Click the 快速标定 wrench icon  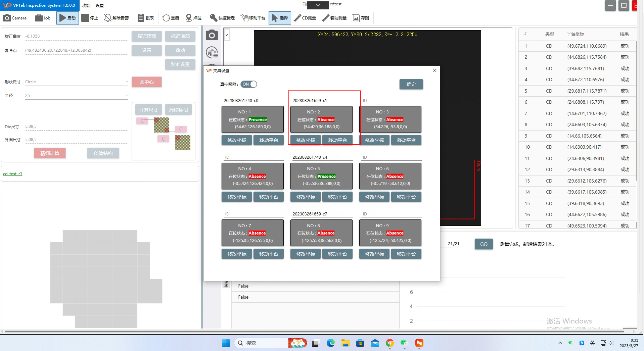coord(214,18)
